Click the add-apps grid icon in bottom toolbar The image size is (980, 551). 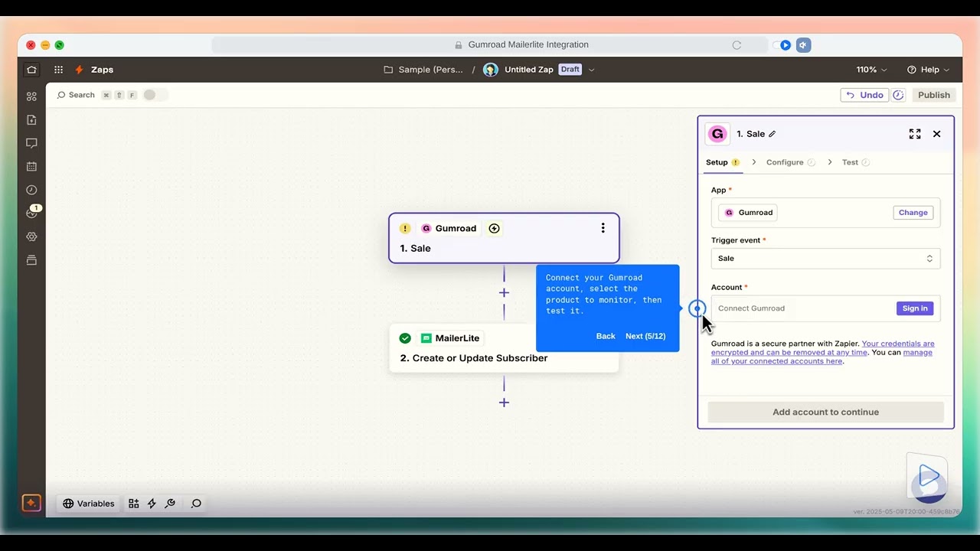click(134, 504)
